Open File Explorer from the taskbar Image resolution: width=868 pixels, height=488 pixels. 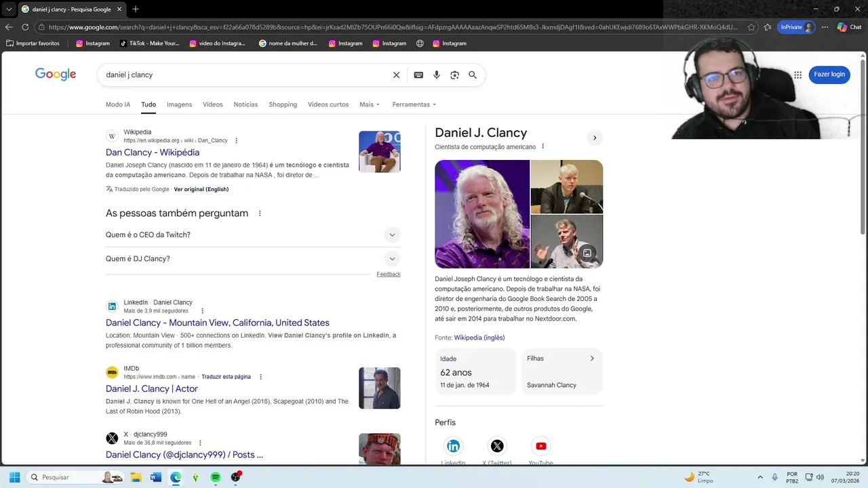click(x=136, y=477)
